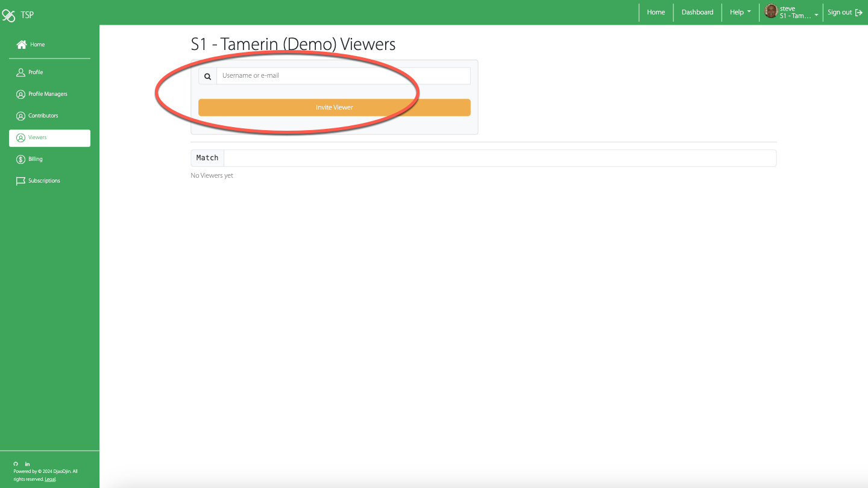Viewport: 868px width, 488px height.
Task: Click the sign out arrow icon
Action: [859, 13]
